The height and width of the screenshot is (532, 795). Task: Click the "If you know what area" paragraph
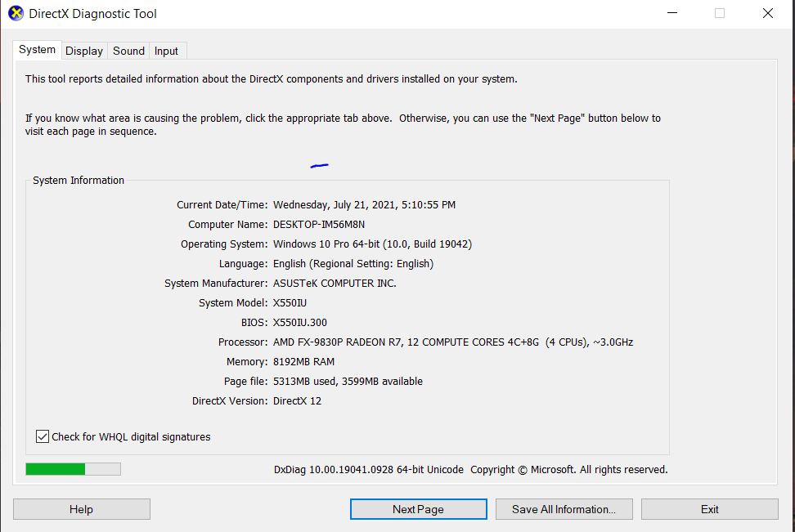[343, 125]
